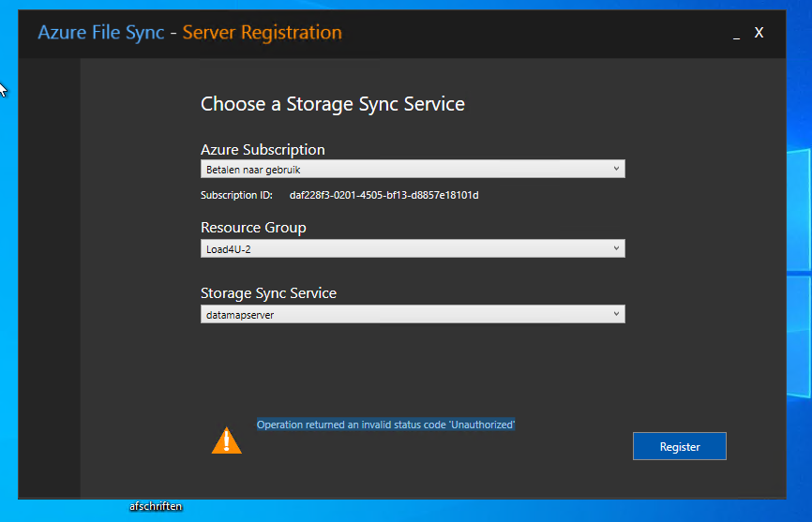Screen dimensions: 812x522
Task: Click the Subscription ID: label
Action: 236,195
